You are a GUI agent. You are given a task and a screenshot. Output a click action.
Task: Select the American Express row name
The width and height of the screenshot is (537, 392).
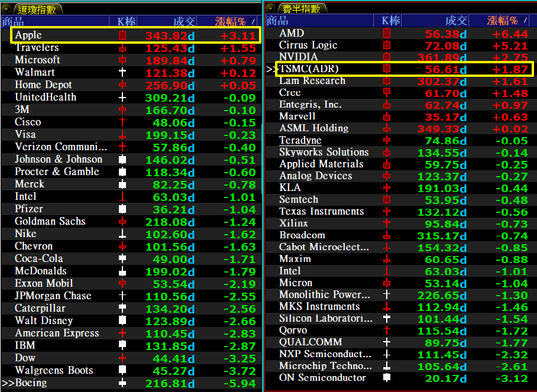(57, 333)
